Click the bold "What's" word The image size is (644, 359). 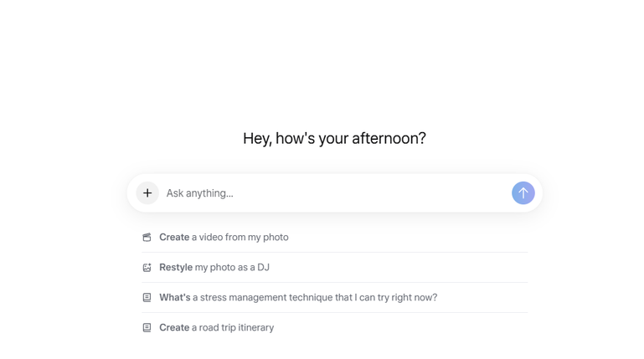(175, 298)
